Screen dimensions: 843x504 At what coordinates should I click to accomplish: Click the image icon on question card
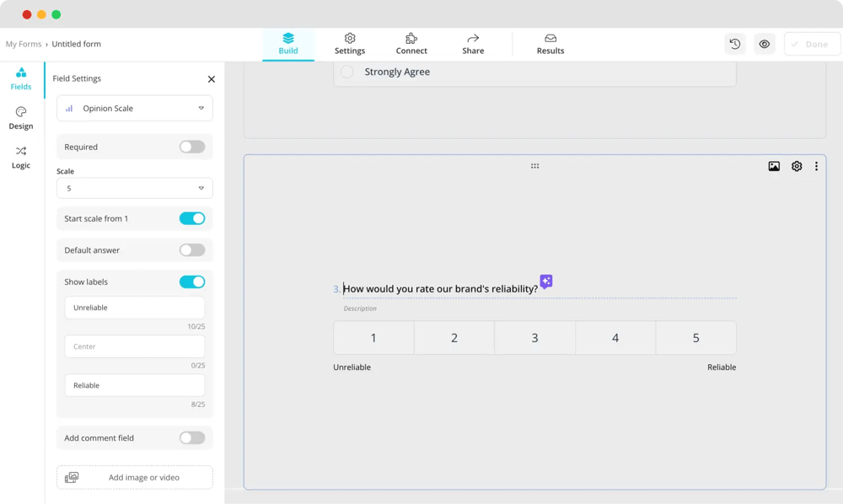774,167
